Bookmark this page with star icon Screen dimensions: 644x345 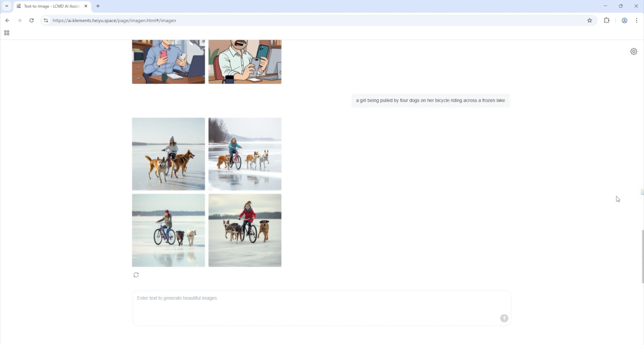pyautogui.click(x=589, y=20)
